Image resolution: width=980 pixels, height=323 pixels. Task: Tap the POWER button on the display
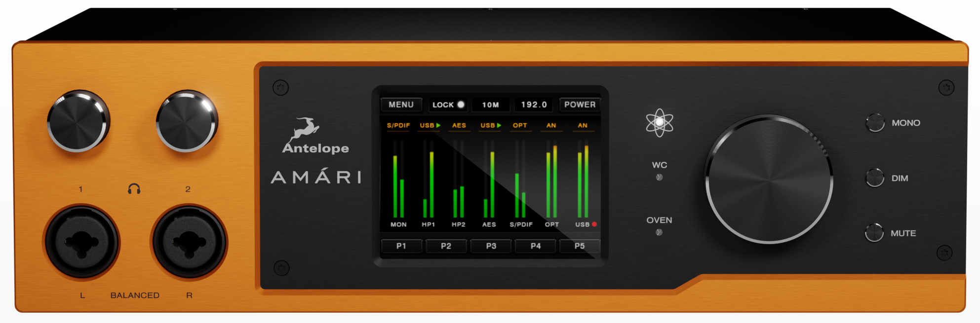click(580, 105)
